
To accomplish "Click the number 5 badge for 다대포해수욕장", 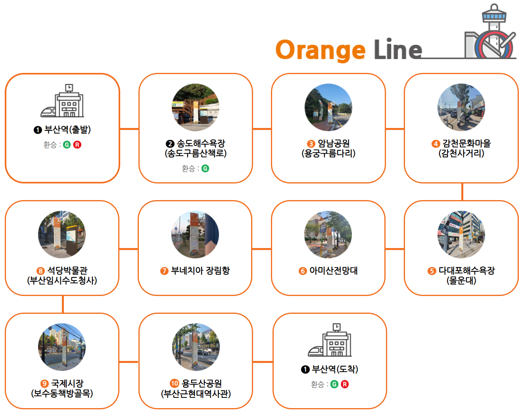I will [x=432, y=271].
